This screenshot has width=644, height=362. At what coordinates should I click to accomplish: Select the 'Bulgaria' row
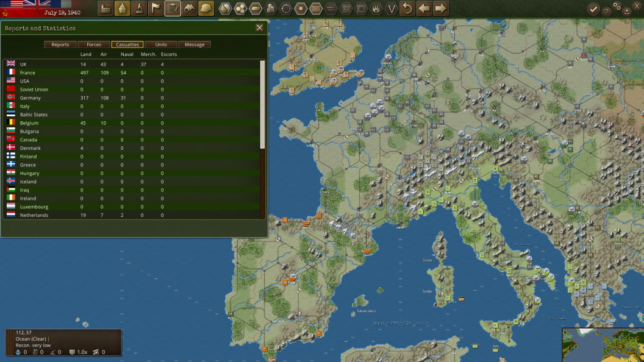pyautogui.click(x=132, y=132)
